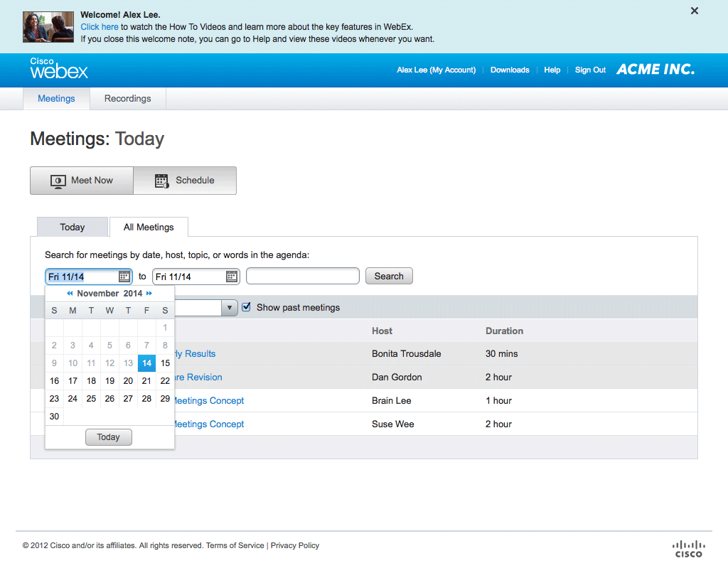Click the start date calendar icon

pyautogui.click(x=124, y=277)
